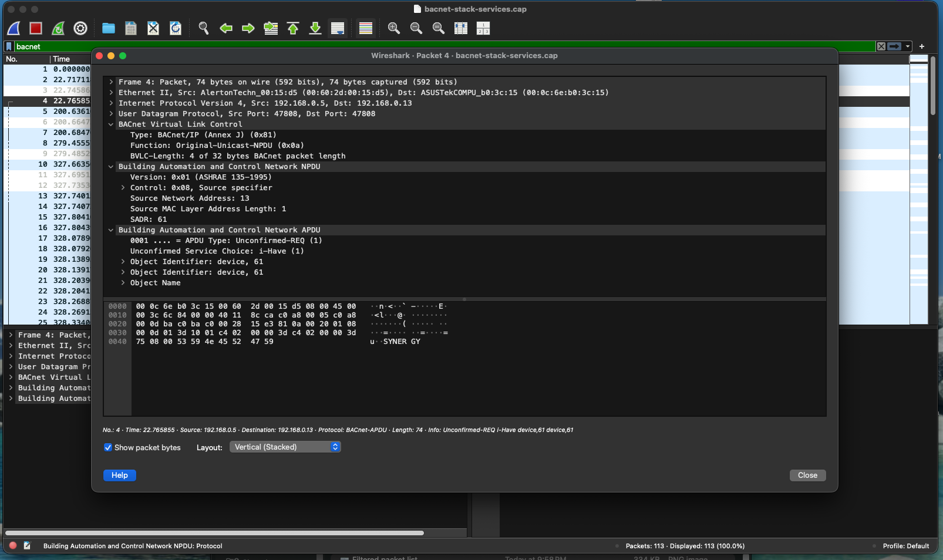Expand the Object Name tree item
943x560 pixels.
click(123, 283)
